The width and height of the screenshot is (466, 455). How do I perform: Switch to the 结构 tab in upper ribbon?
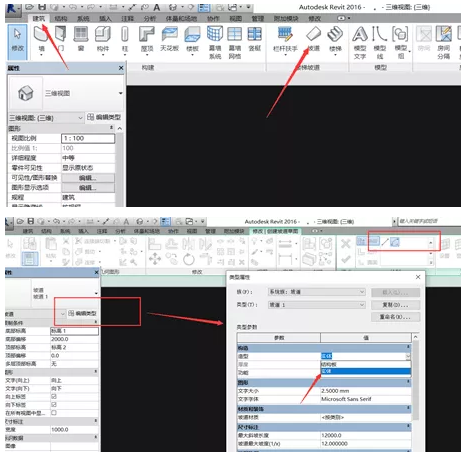click(x=61, y=19)
